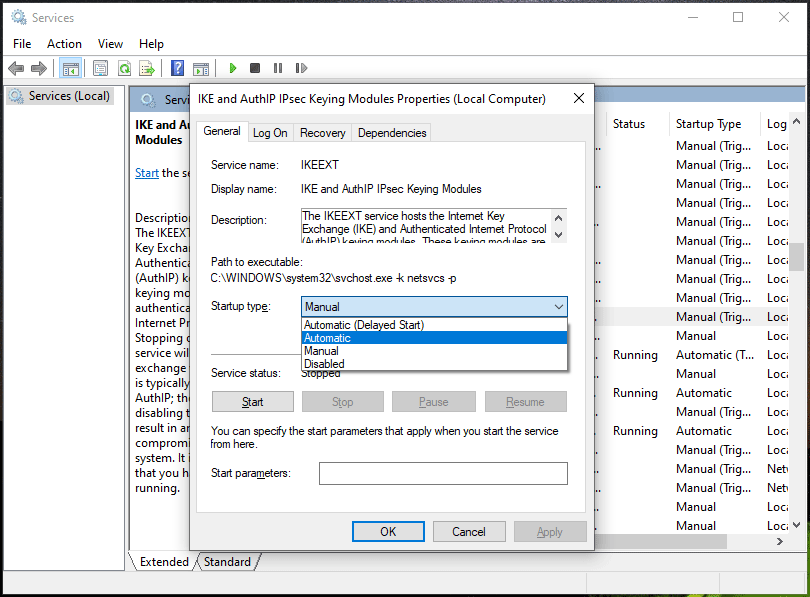Click the Back navigation arrow
Image resolution: width=810 pixels, height=597 pixels.
click(16, 68)
